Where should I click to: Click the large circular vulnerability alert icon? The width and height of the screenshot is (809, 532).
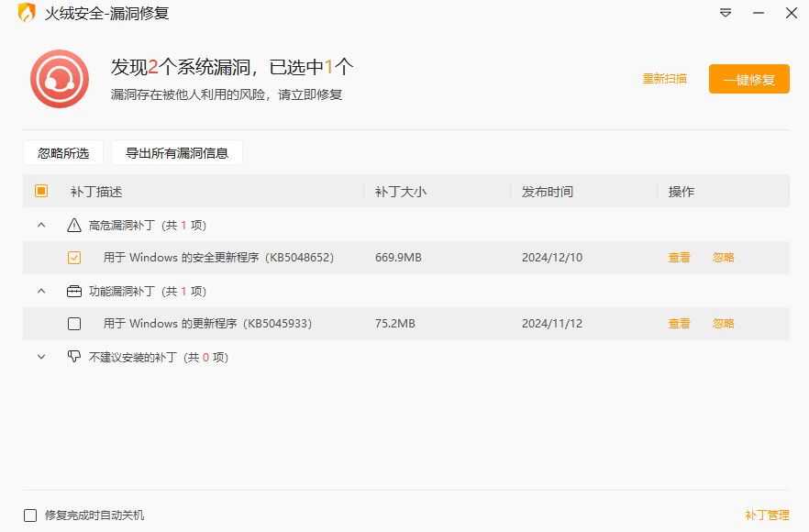click(60, 79)
